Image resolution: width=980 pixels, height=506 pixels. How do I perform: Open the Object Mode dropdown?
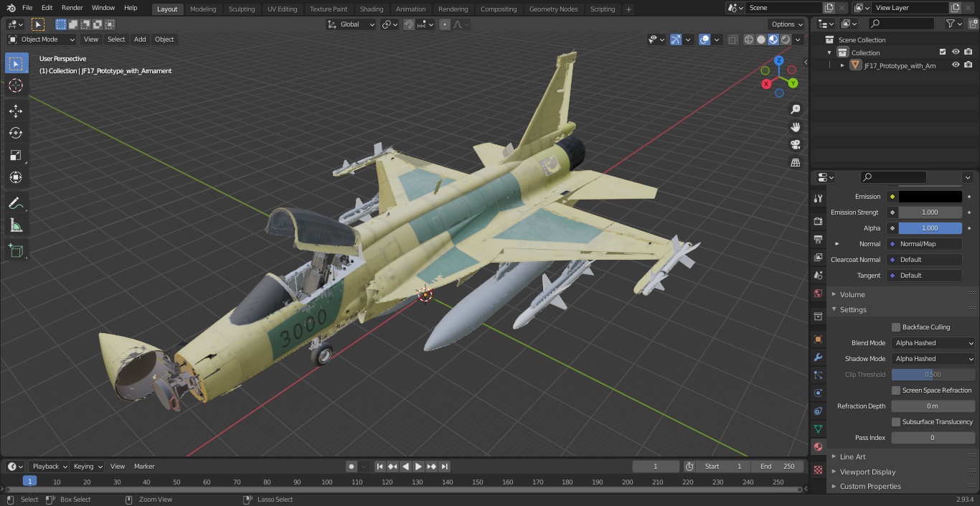click(x=42, y=39)
